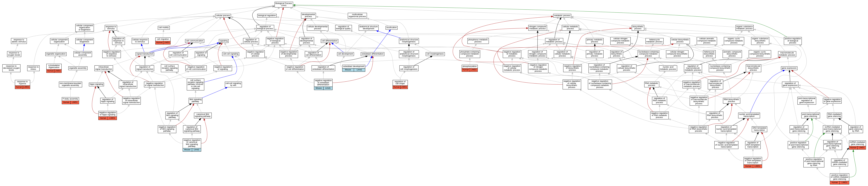Select the 'cell morphogenesis' node
This screenshot has height=186, width=868.
pyautogui.click(x=435, y=54)
